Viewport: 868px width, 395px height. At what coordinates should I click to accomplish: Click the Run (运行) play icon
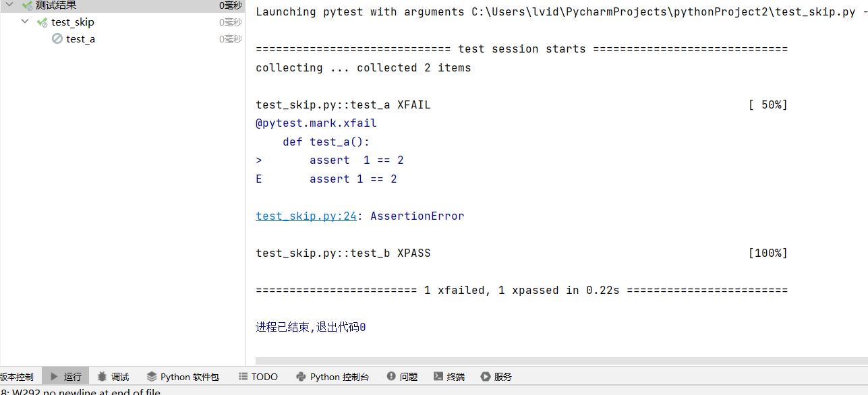click(55, 377)
